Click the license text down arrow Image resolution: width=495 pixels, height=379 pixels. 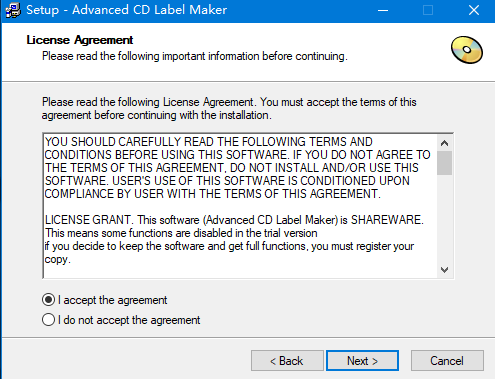coord(444,269)
